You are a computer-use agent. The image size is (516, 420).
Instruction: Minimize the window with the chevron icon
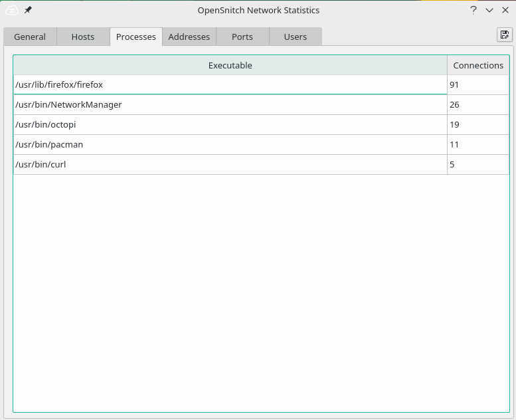click(489, 10)
